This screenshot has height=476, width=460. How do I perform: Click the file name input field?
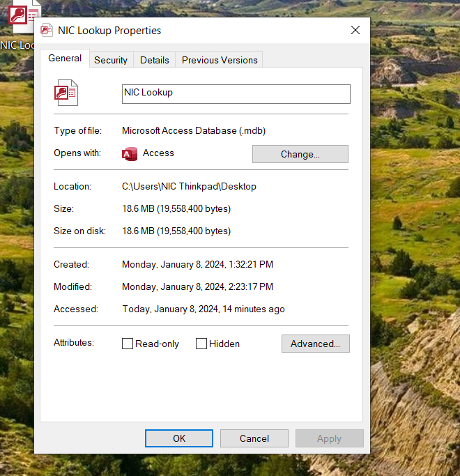(236, 94)
